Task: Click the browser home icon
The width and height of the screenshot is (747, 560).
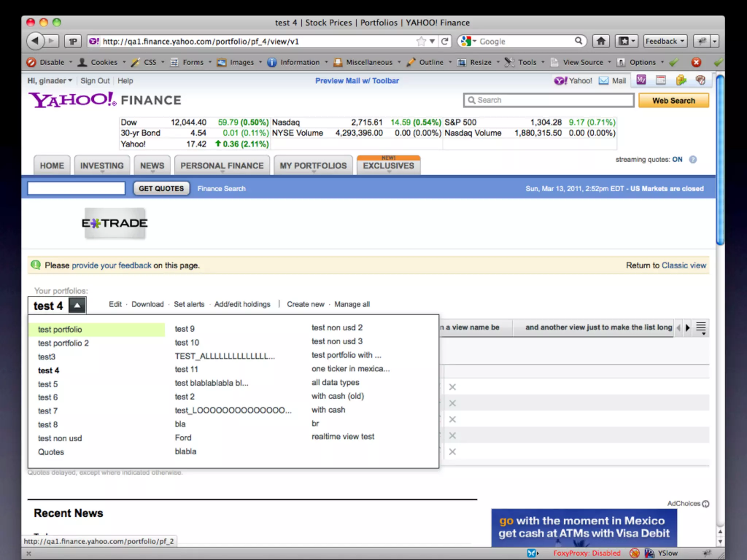Action: (x=601, y=41)
